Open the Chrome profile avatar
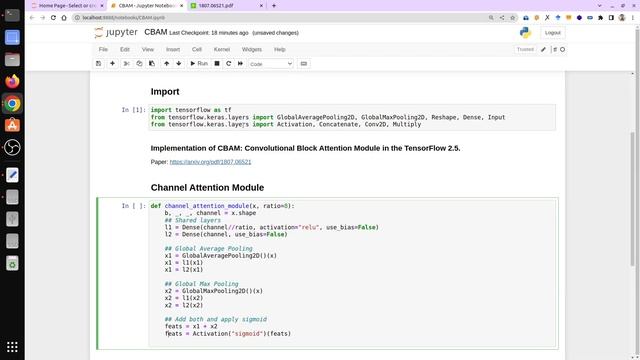Image resolution: width=640 pixels, height=360 pixels. click(x=622, y=18)
